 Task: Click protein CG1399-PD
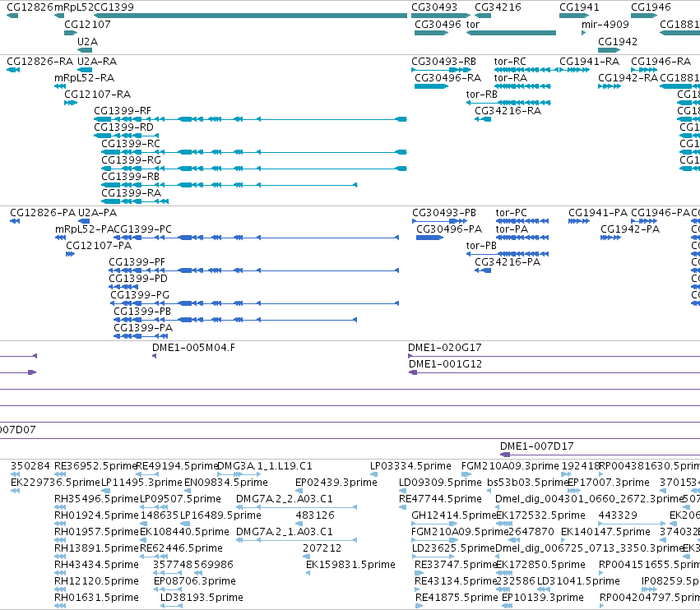click(x=123, y=287)
